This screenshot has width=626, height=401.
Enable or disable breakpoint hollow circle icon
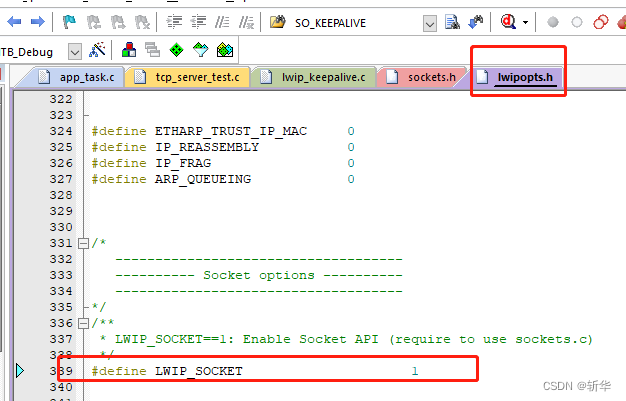[577, 22]
